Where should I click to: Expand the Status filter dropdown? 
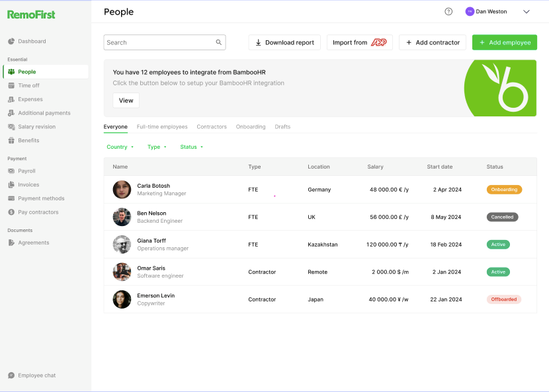192,147
